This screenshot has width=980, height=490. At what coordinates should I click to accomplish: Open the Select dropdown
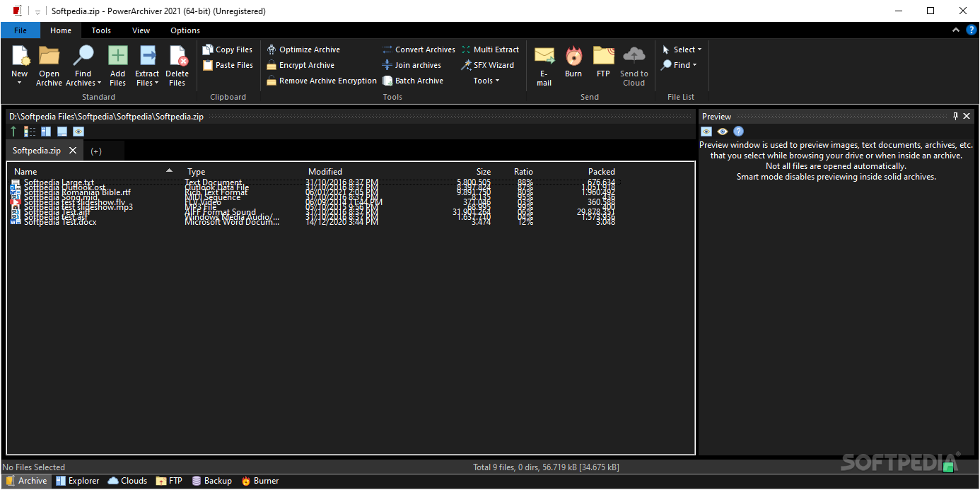coord(682,49)
